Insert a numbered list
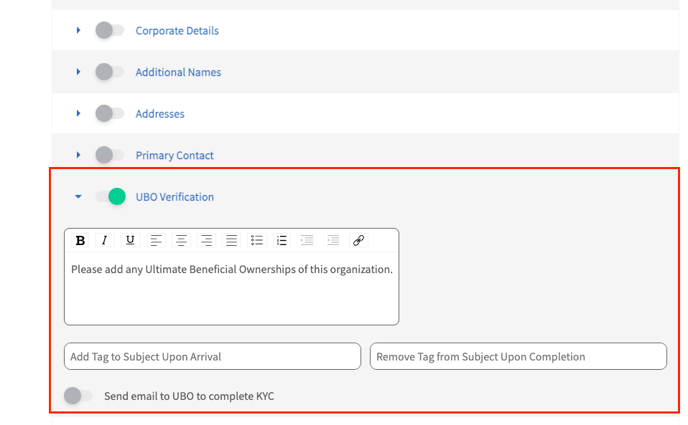The width and height of the screenshot is (688, 425). (282, 240)
